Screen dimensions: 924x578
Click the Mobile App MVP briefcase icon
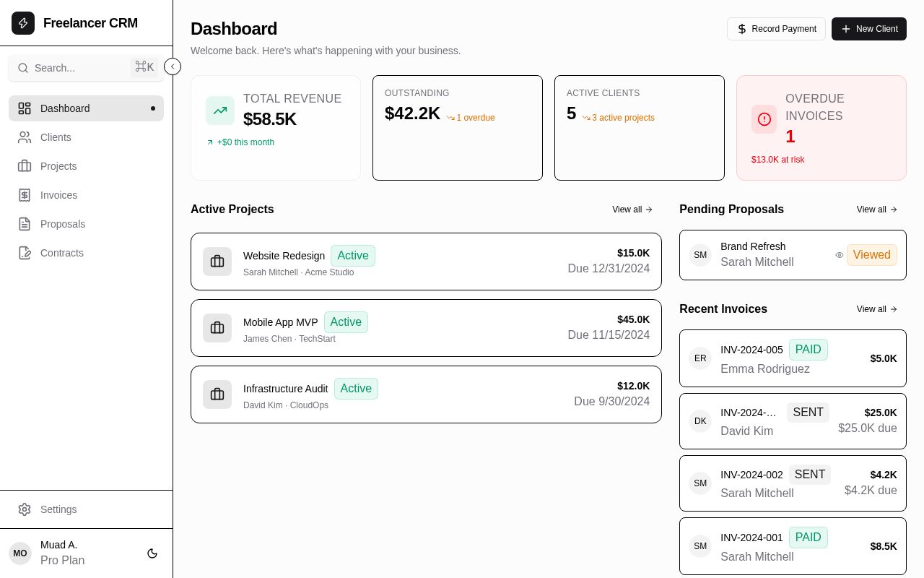pyautogui.click(x=217, y=328)
